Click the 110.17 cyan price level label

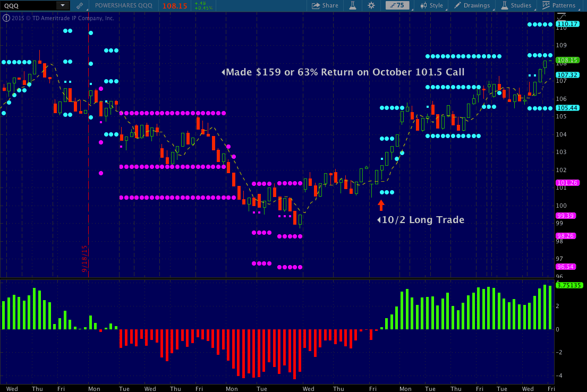[567, 24]
